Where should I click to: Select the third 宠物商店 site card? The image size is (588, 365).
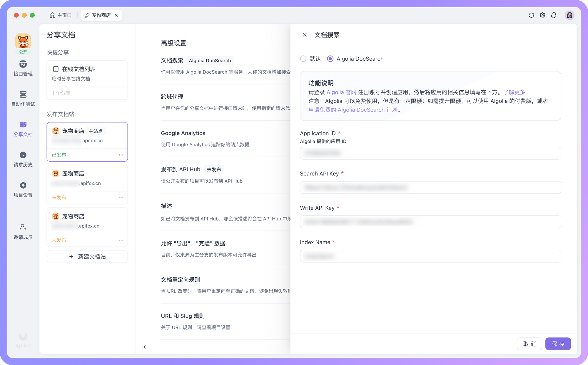[x=87, y=227]
